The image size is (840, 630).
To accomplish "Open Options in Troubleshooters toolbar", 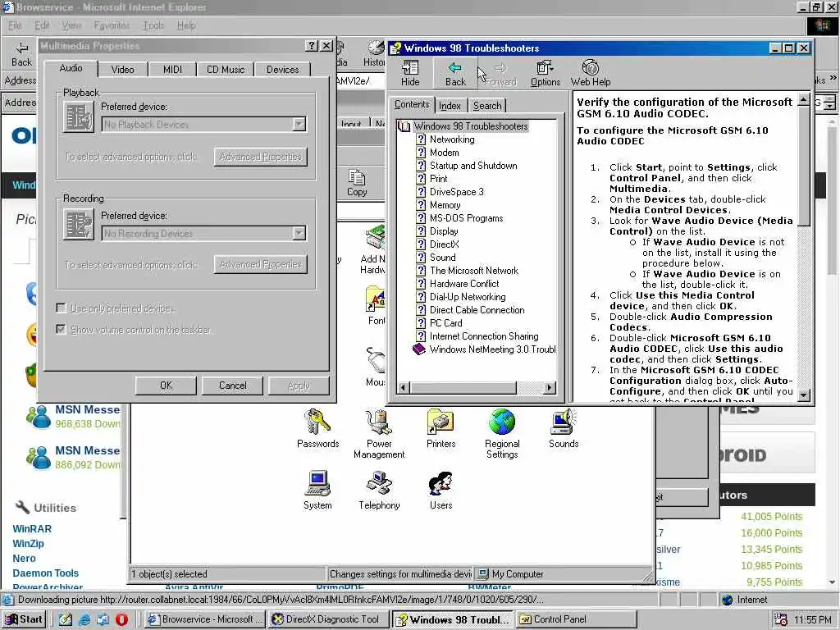I will click(x=546, y=73).
